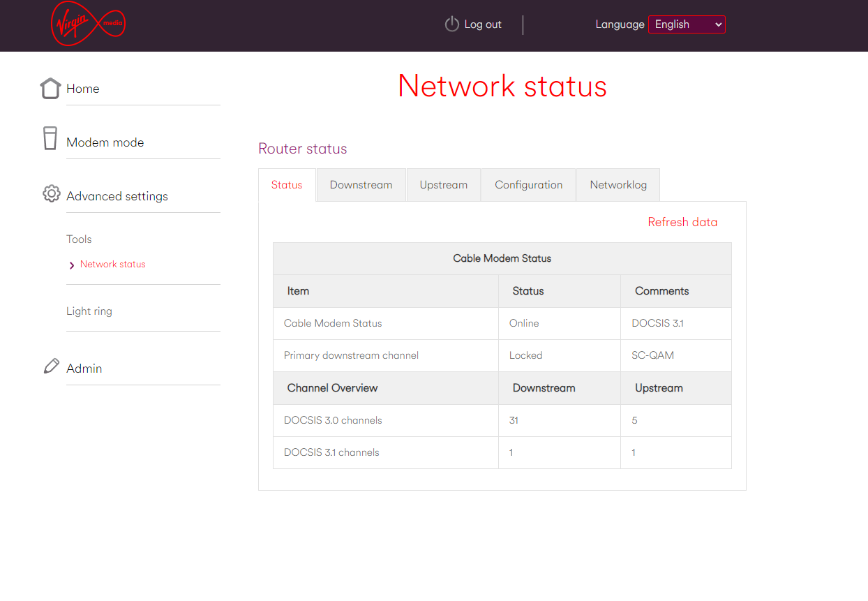Expand the Tools section
This screenshot has height=601, width=868.
click(x=79, y=239)
